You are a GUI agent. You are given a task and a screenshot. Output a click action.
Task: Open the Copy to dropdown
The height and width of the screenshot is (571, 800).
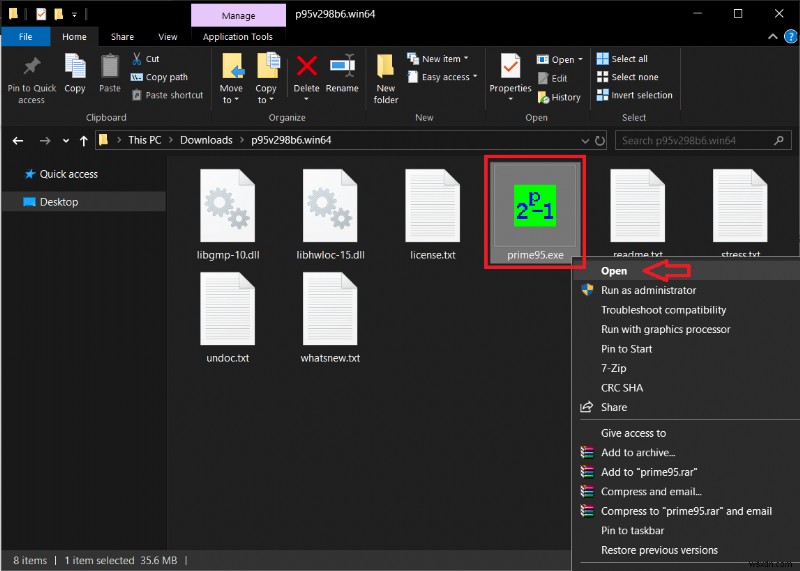point(265,94)
